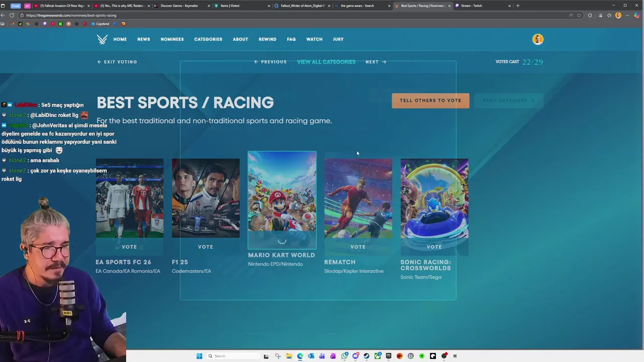The image size is (644, 362).
Task: Close the Stream - Twitch tab
Action: click(x=509, y=6)
